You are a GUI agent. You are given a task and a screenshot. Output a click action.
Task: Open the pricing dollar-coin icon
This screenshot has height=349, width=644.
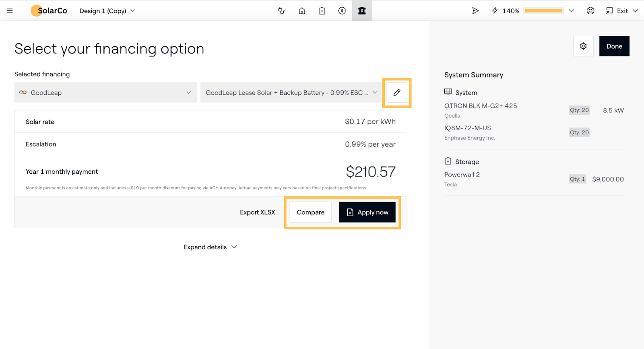click(x=342, y=11)
